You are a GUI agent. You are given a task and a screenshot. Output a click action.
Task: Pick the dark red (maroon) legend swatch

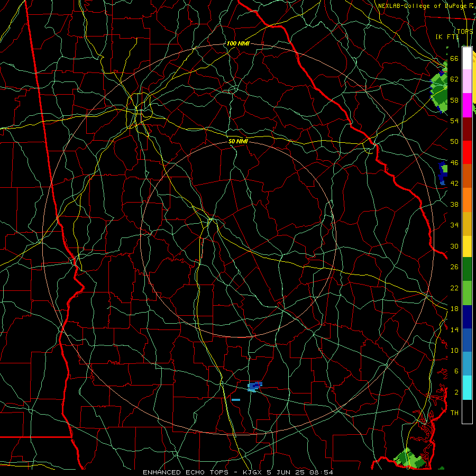tap(467, 129)
